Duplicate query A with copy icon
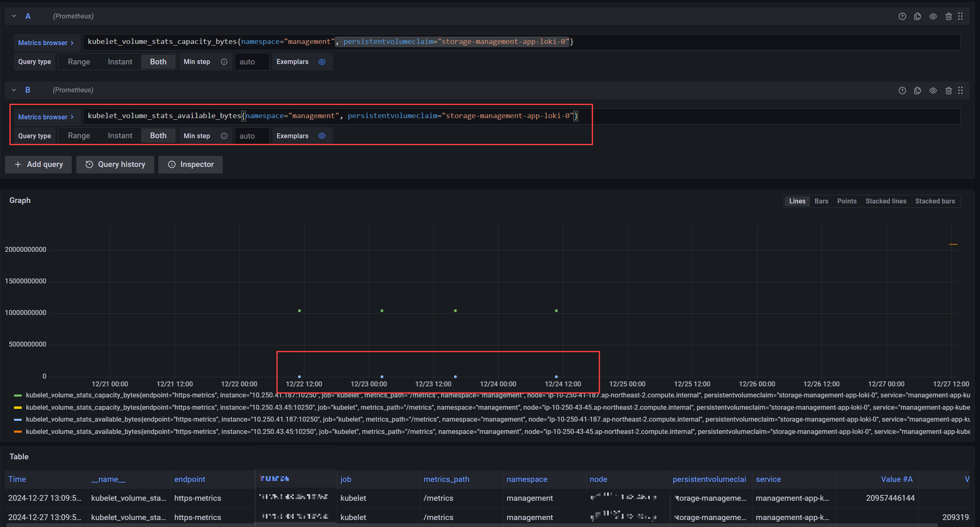Image resolution: width=980 pixels, height=527 pixels. click(x=918, y=16)
